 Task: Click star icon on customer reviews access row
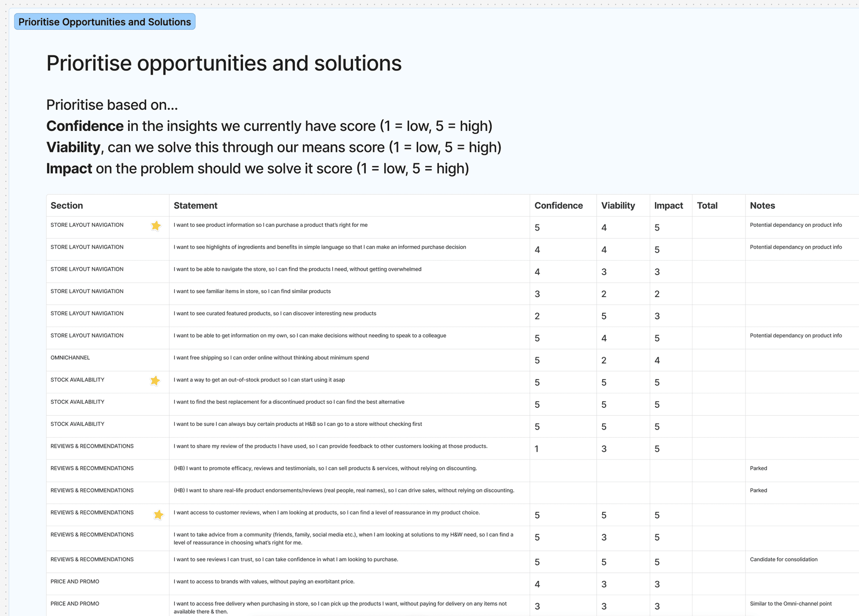(158, 515)
